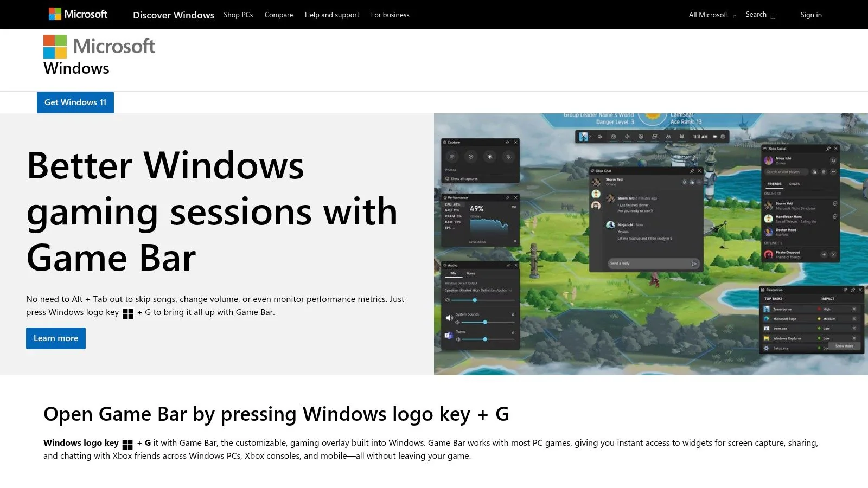Click the Microsoft logo in the top navigation
Viewport: 868px width, 488px height.
pos(78,14)
